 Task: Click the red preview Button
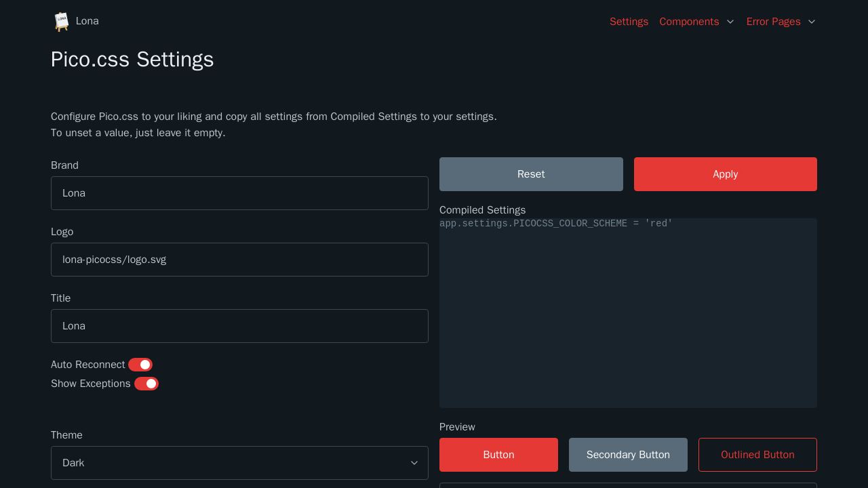point(498,455)
